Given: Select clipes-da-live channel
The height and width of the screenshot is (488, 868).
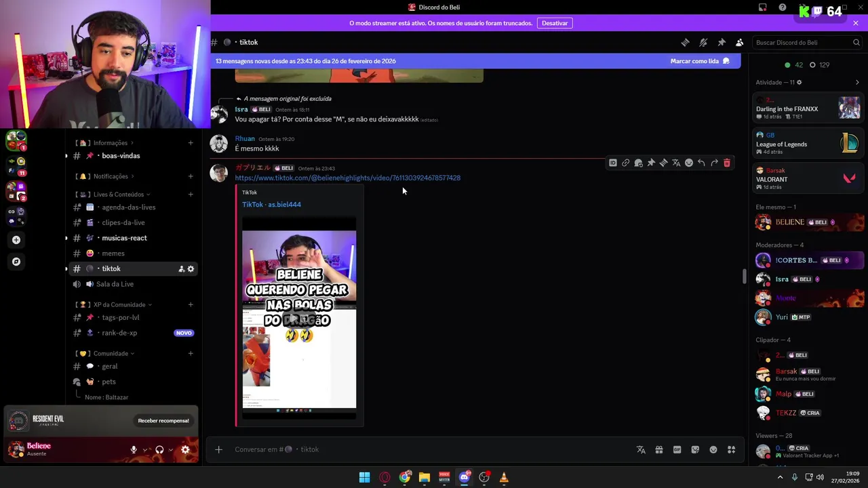Looking at the screenshot, I should [134, 222].
